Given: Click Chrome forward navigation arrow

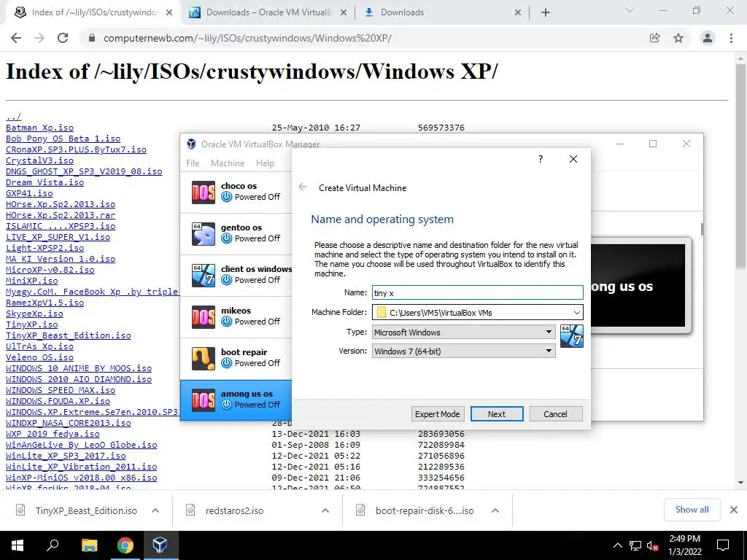Looking at the screenshot, I should pyautogui.click(x=39, y=38).
